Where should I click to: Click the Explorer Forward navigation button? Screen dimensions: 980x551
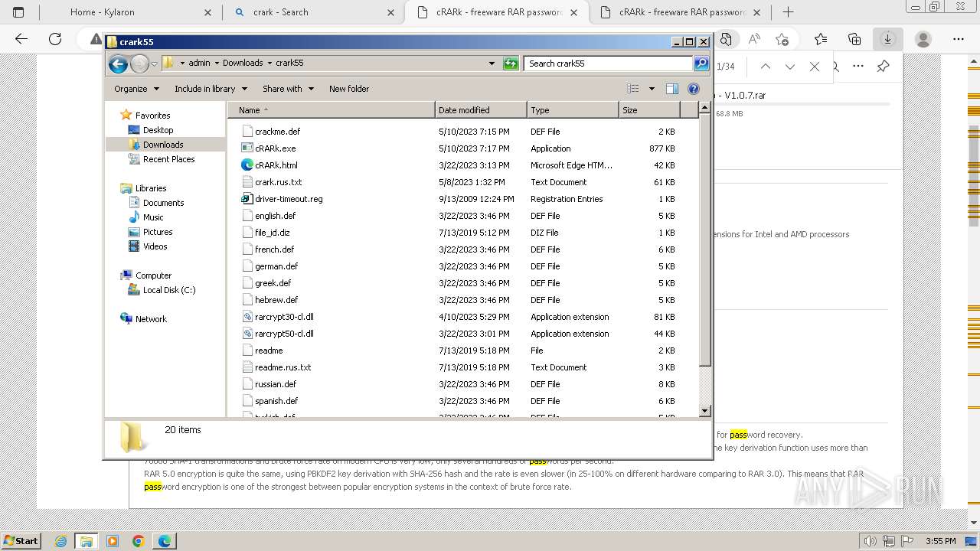tap(139, 64)
